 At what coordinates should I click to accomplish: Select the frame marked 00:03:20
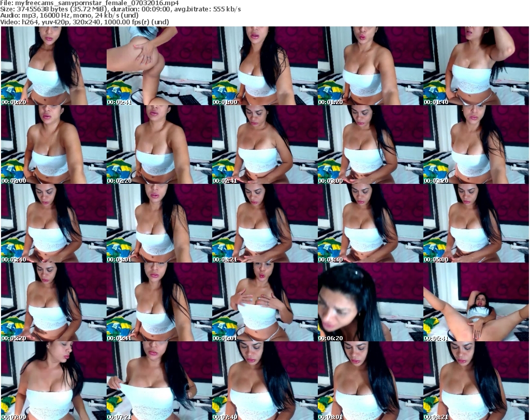[476, 144]
